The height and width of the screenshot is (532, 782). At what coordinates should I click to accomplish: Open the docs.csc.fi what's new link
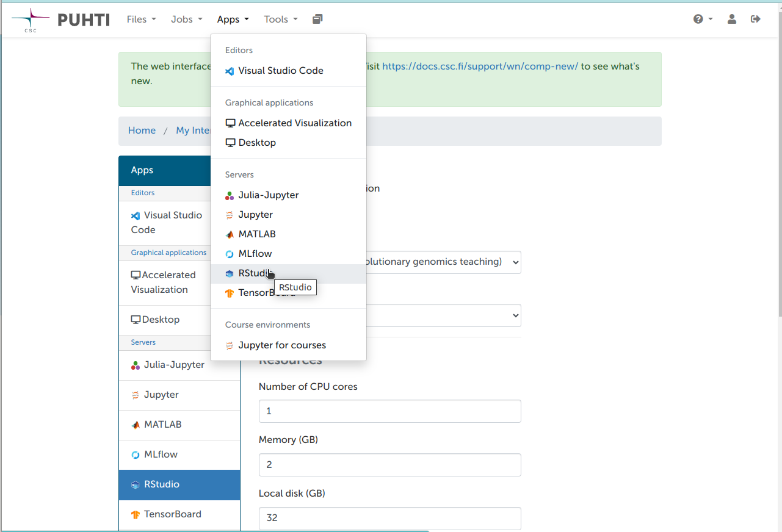point(480,66)
